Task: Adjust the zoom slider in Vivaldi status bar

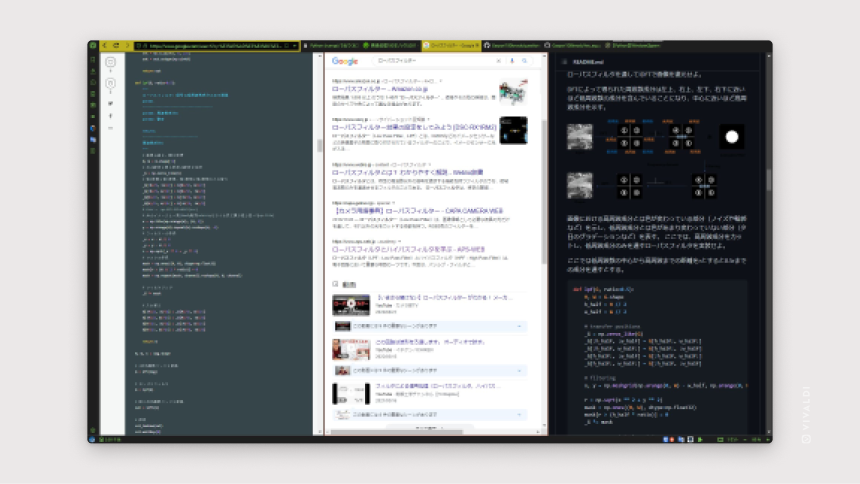Action: pos(744,440)
